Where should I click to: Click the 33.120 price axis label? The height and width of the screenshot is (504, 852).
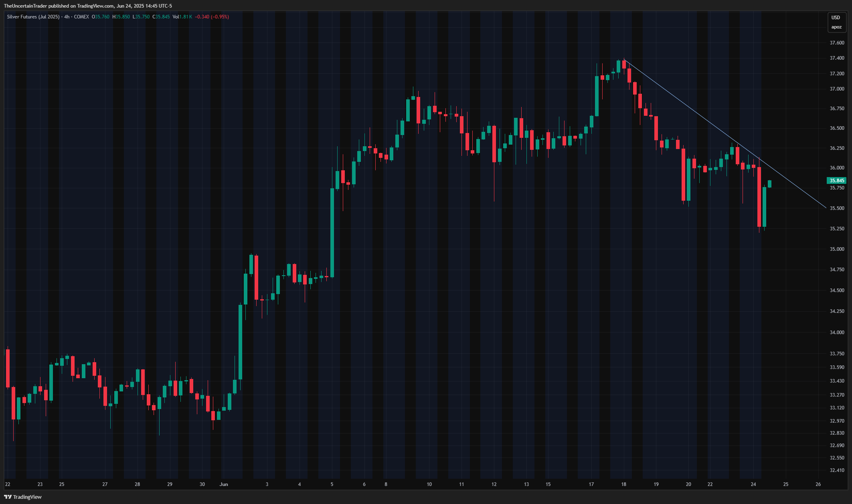pos(837,408)
